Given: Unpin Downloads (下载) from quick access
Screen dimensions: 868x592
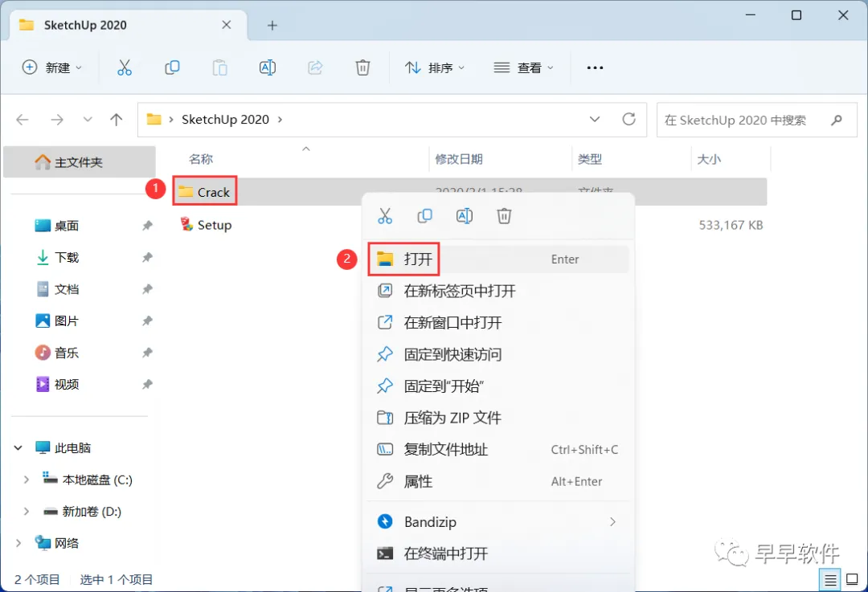Looking at the screenshot, I should coord(147,257).
